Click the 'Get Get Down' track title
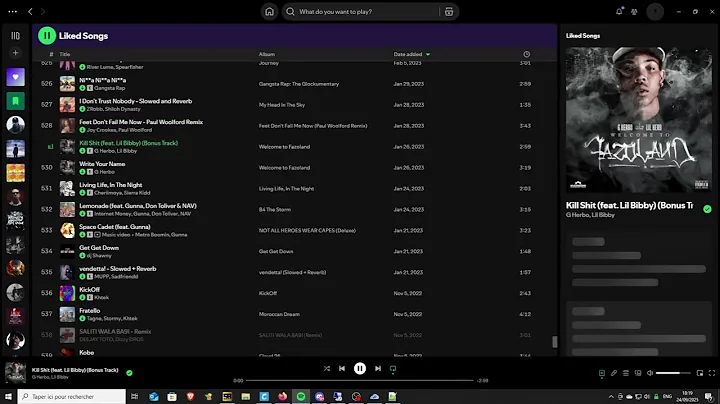 pos(99,247)
